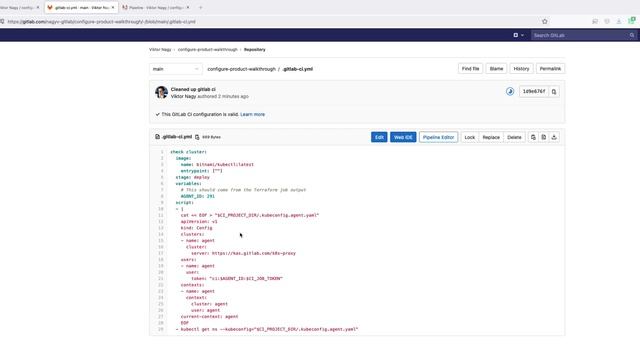Follow the Learn more link
The height and width of the screenshot is (360, 640).
click(253, 114)
